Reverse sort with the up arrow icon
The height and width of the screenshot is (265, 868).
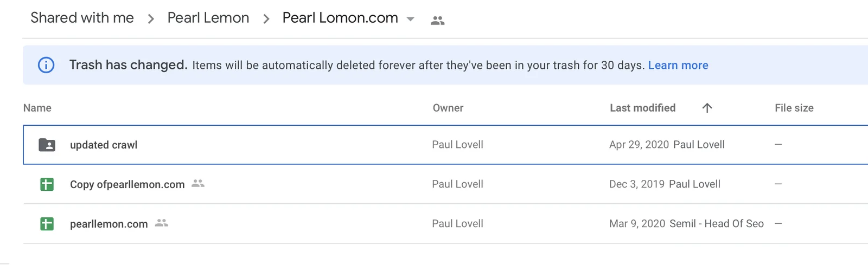point(707,108)
